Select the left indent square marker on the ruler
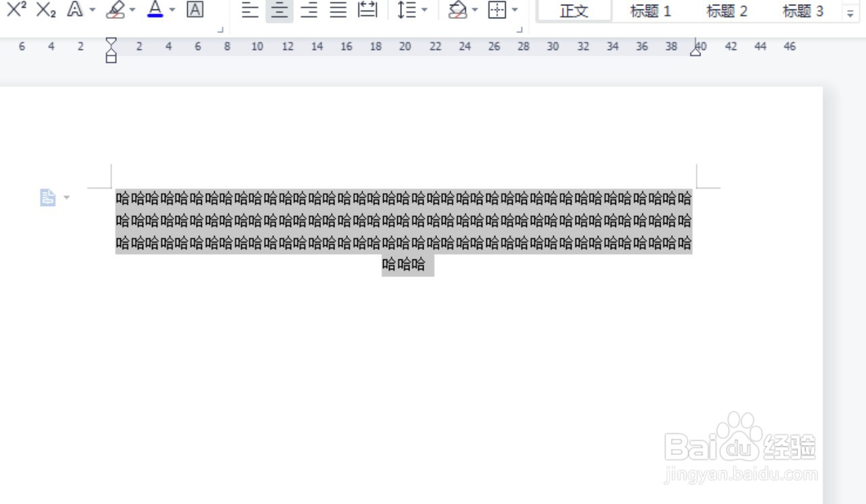The height and width of the screenshot is (504, 866). (111, 59)
